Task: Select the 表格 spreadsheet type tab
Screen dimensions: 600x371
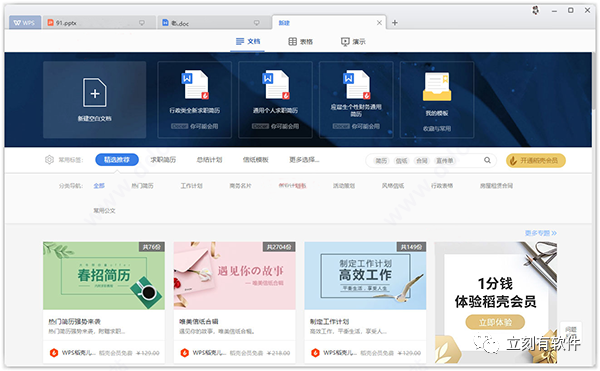Action: click(300, 41)
